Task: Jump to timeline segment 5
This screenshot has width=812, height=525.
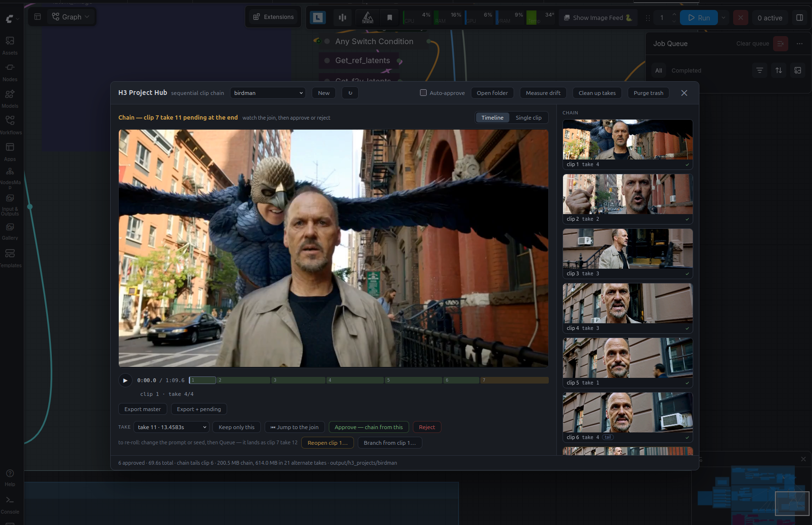Action: point(413,380)
